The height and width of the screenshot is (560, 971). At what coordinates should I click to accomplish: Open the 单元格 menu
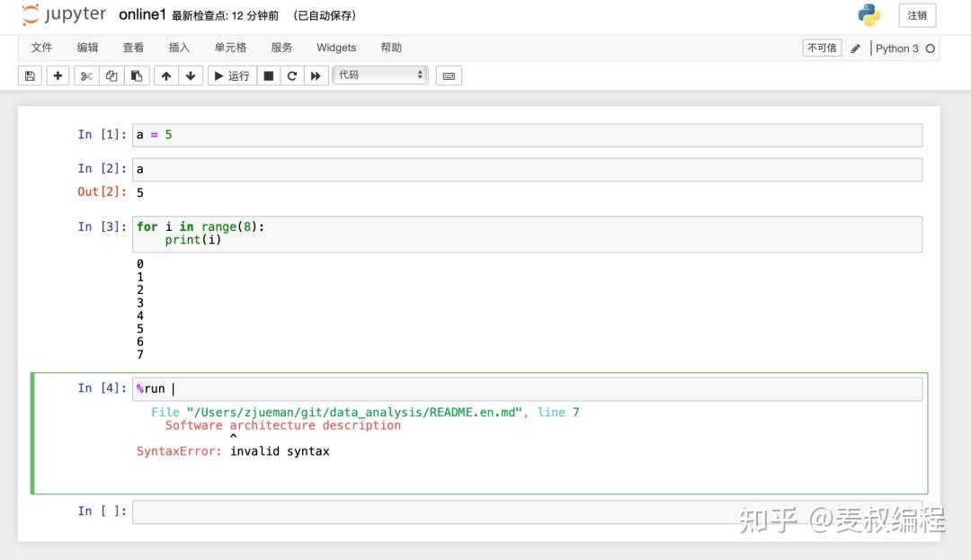tap(230, 47)
